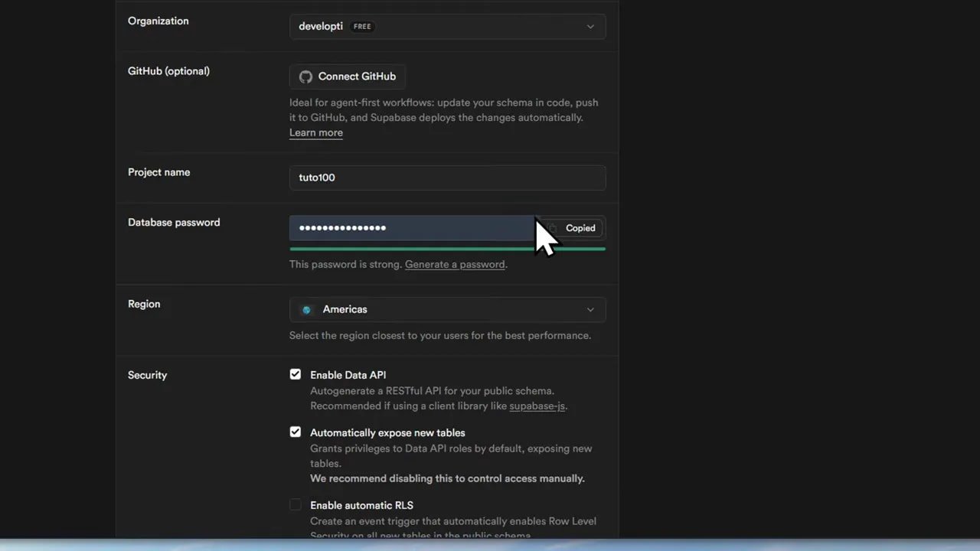Click the Security section label
This screenshot has width=980, height=551.
[x=147, y=375]
